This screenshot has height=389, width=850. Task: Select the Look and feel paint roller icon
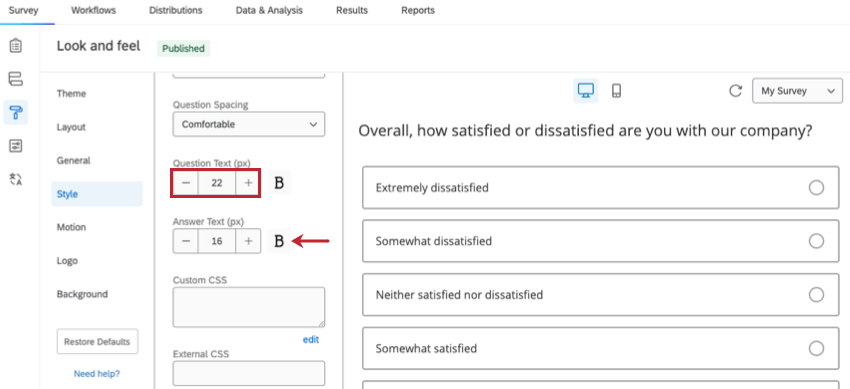(16, 113)
